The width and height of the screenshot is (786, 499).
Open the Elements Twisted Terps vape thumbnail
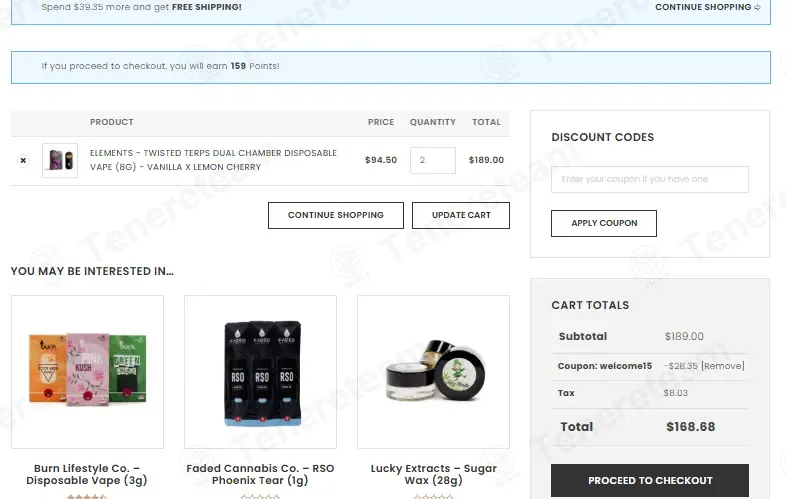60,160
